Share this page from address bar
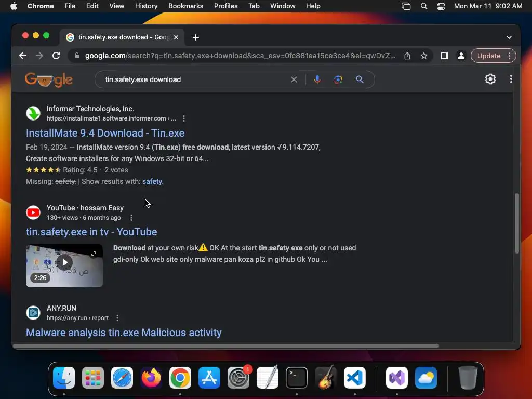This screenshot has width=532, height=399. 407,56
